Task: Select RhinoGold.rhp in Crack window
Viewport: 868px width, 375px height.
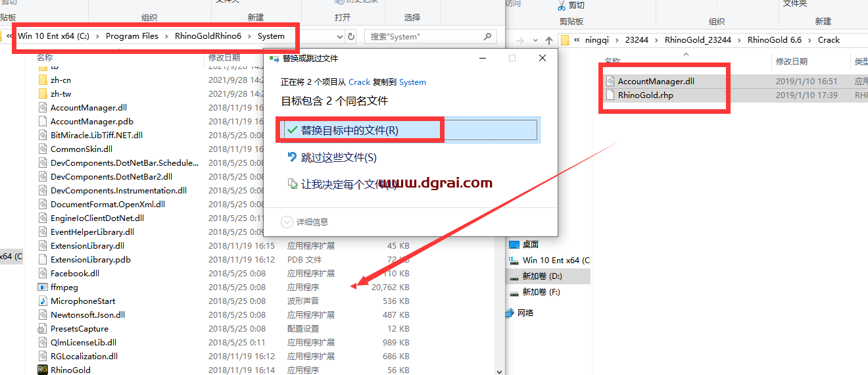Action: tap(645, 95)
